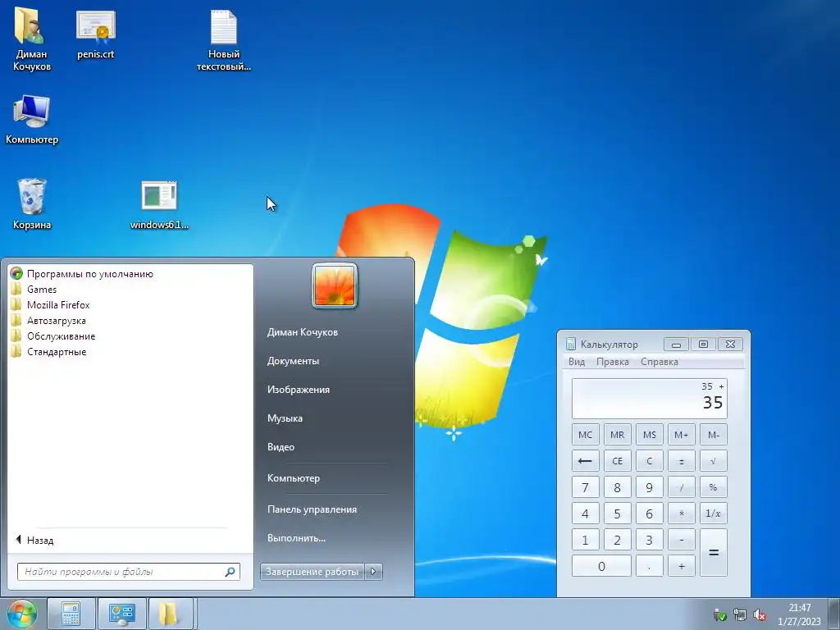The image size is (840, 630).
Task: Open Диман Кочуков personal folder link
Action: (x=303, y=332)
